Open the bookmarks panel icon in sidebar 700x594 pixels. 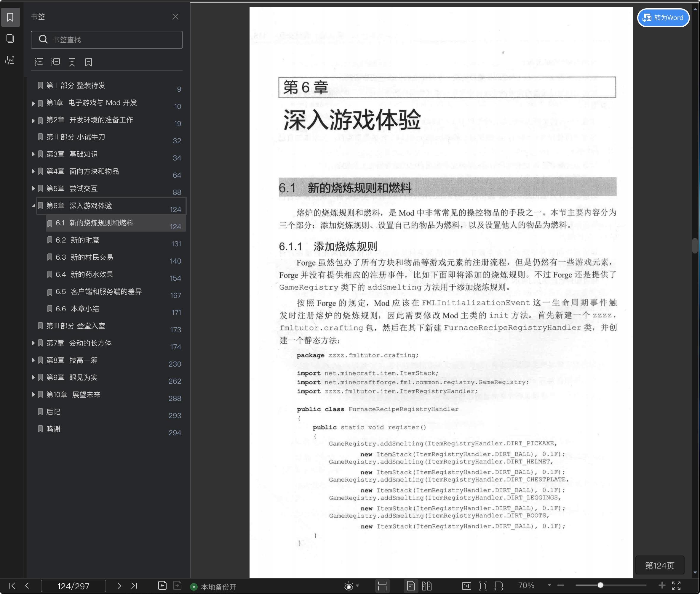pos(10,17)
